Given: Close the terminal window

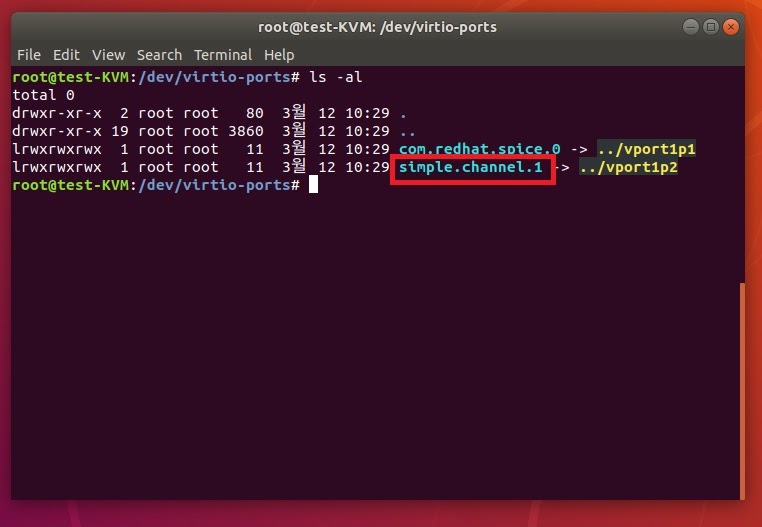Looking at the screenshot, I should point(730,27).
